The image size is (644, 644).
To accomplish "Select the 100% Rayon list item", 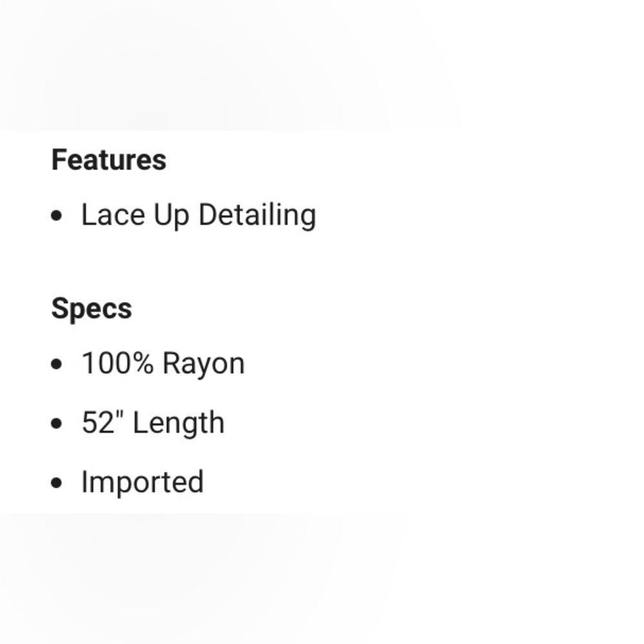I will tap(162, 364).
